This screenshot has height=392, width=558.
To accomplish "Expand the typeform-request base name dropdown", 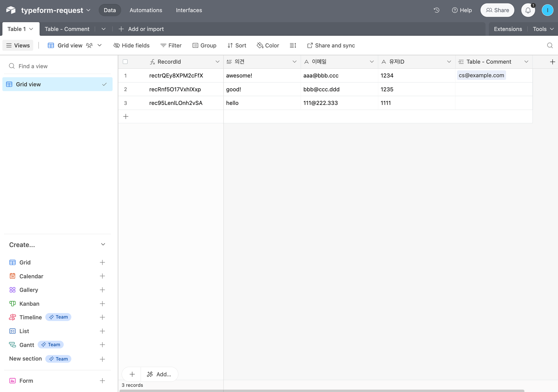I will click(x=88, y=10).
